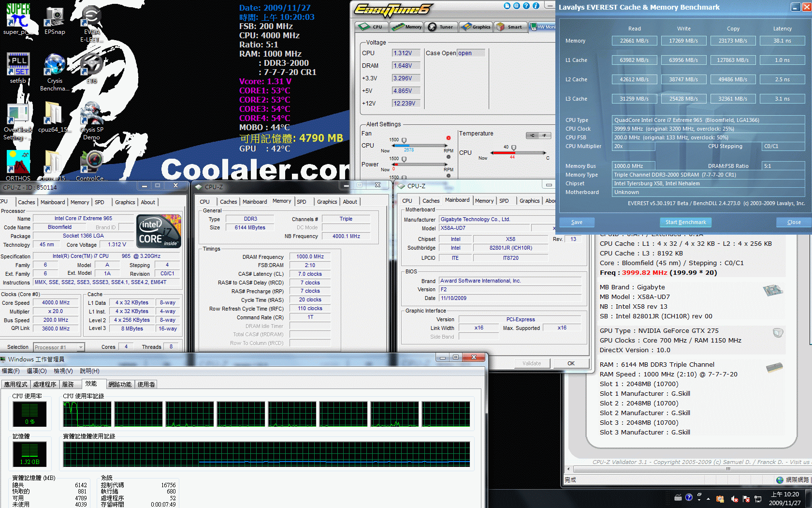Toggle the red CPU fan alert indicator
The height and width of the screenshot is (508, 812).
(x=449, y=138)
